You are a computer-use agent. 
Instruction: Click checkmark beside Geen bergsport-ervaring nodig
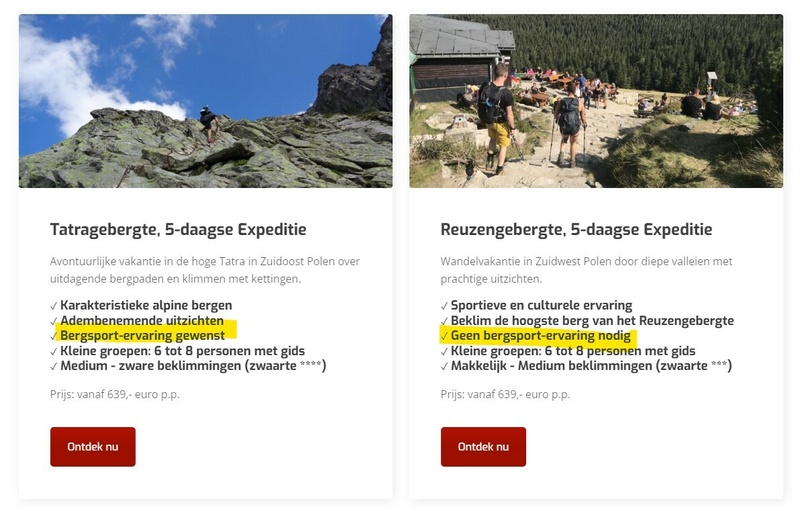click(x=444, y=336)
